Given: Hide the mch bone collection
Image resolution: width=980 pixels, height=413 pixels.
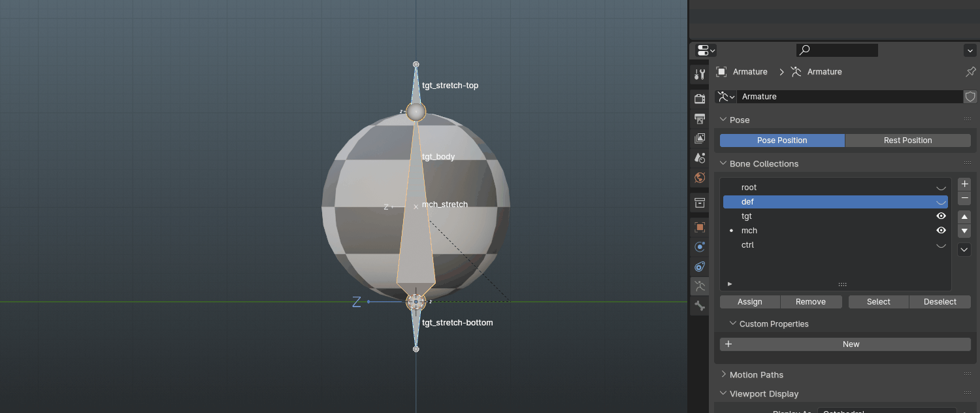Looking at the screenshot, I should tap(941, 230).
